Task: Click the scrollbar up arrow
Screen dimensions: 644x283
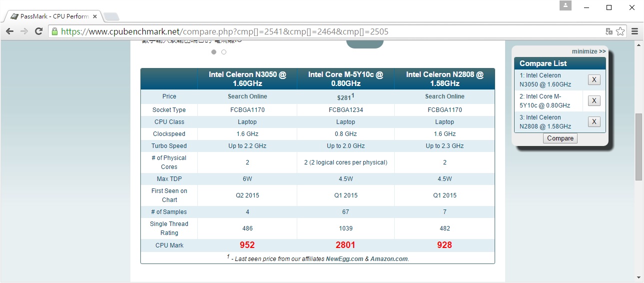Action: point(639,44)
